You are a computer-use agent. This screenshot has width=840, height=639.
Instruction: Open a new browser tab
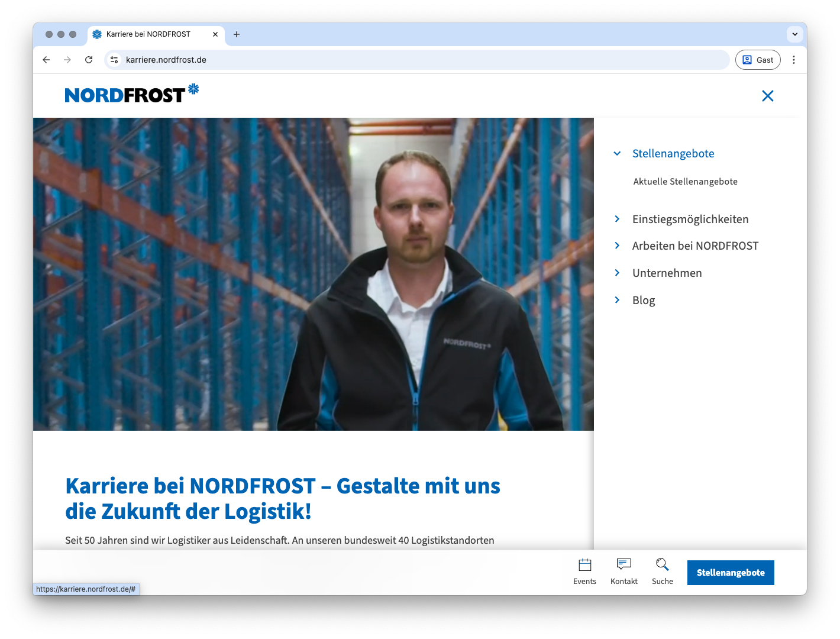[x=237, y=34]
